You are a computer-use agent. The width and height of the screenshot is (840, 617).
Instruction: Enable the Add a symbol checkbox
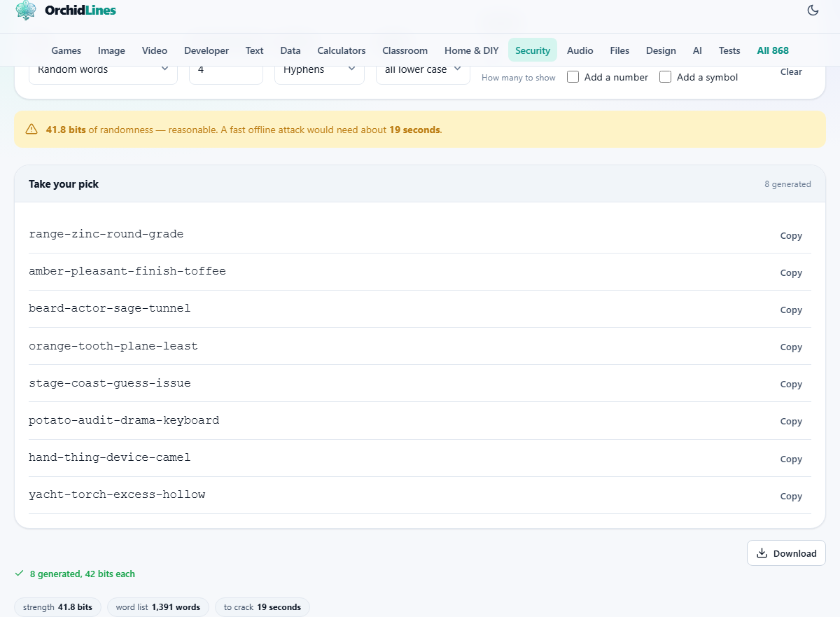pyautogui.click(x=665, y=77)
